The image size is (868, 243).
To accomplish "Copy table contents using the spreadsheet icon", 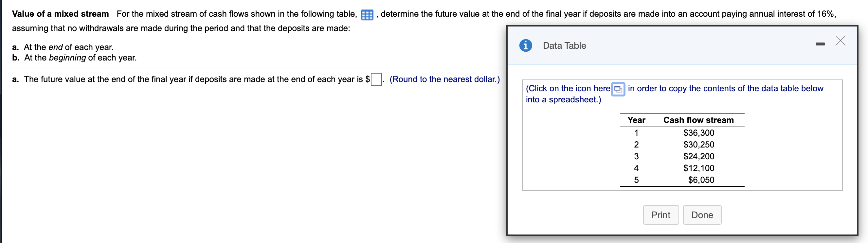I will pos(618,89).
